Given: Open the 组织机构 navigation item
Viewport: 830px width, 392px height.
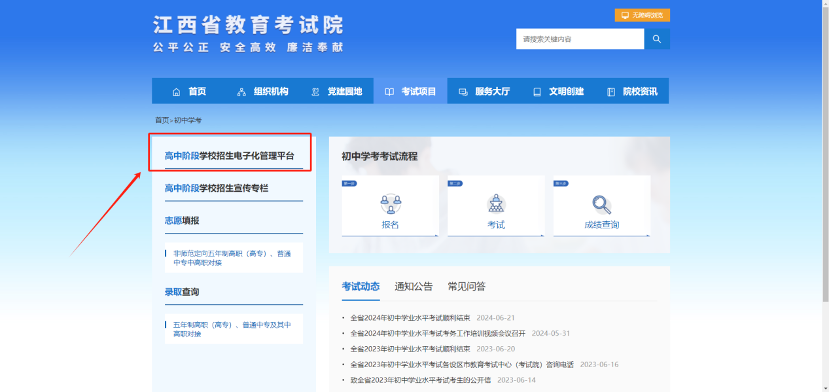Looking at the screenshot, I should coord(263,92).
